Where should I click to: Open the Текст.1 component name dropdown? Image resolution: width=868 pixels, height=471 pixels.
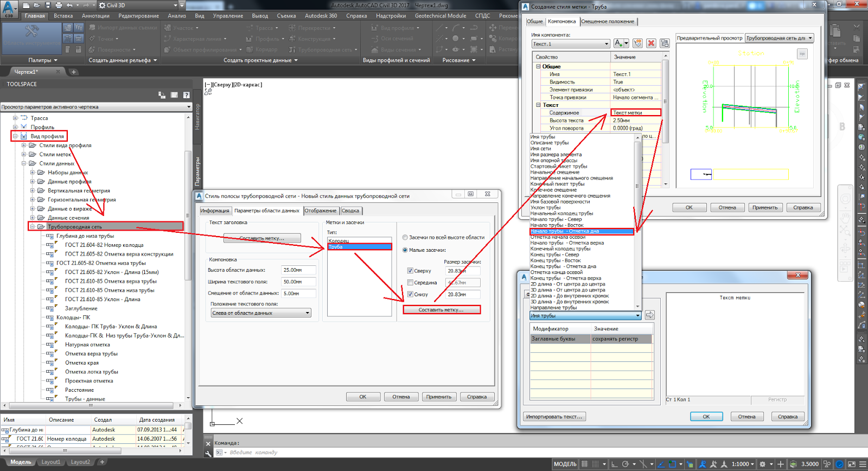(x=571, y=44)
